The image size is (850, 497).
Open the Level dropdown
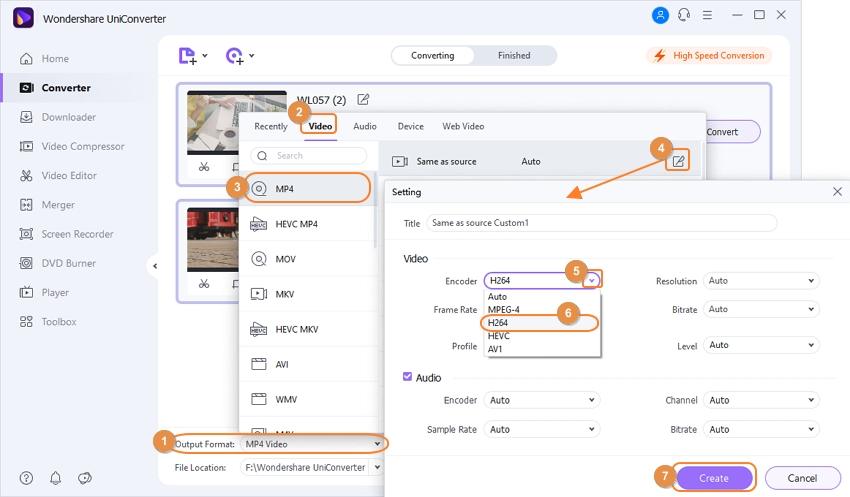[761, 345]
